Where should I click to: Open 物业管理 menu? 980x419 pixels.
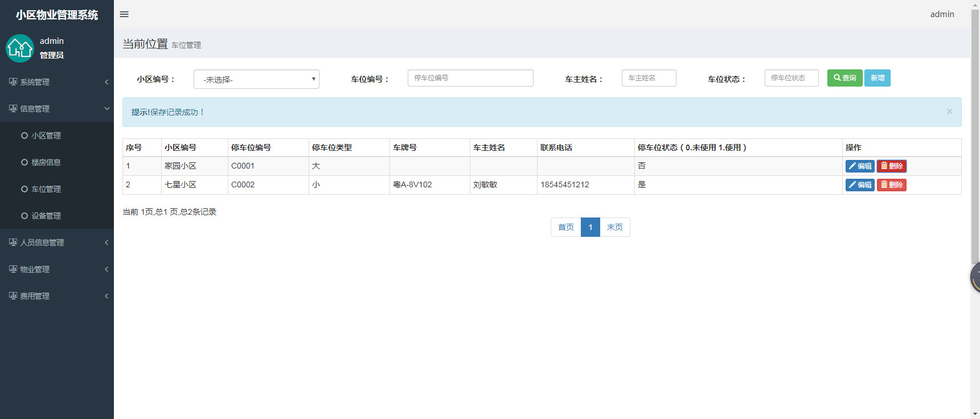57,269
